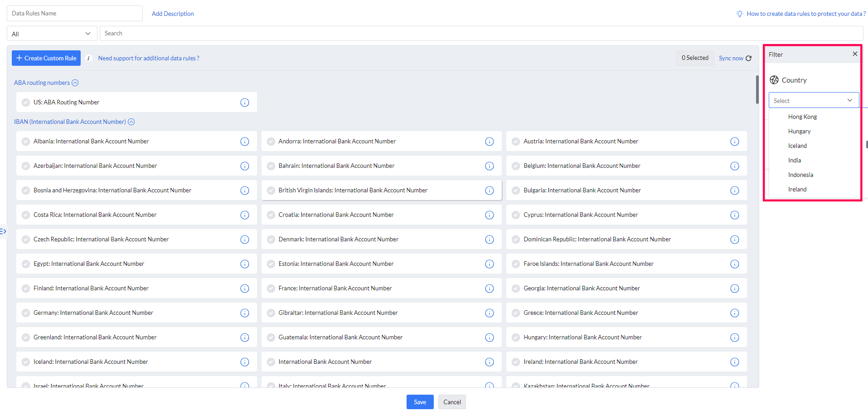Check the Greece IBAN rule checkbox
868x416 pixels.
point(516,313)
